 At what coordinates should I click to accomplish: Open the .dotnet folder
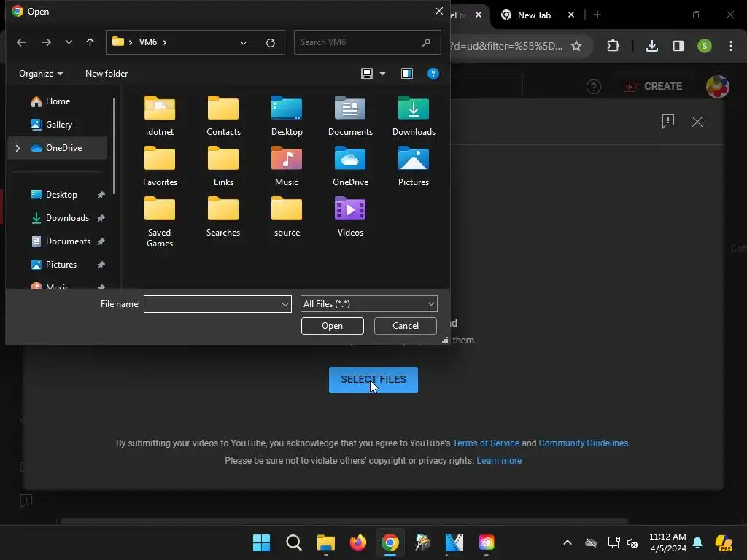pyautogui.click(x=160, y=116)
